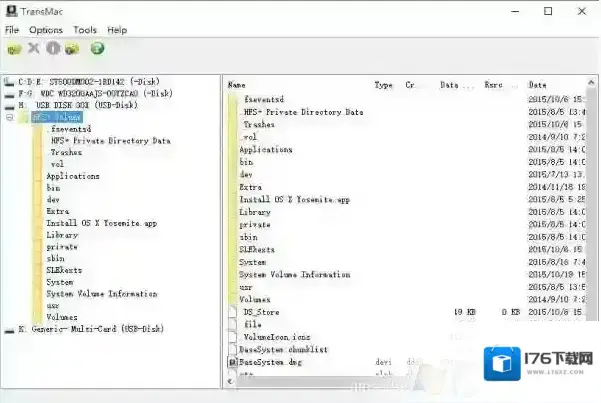Select .vol folder in left tree
This screenshot has height=403, width=601.
point(57,164)
